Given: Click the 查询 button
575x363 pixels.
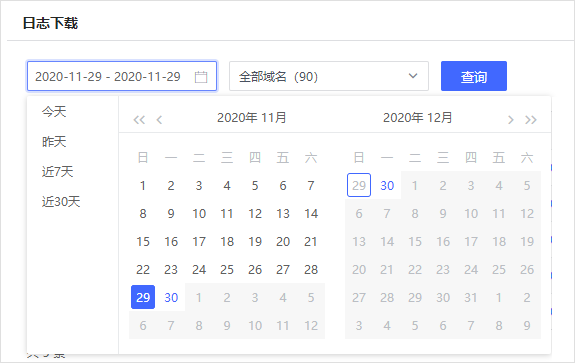Looking at the screenshot, I should [474, 76].
